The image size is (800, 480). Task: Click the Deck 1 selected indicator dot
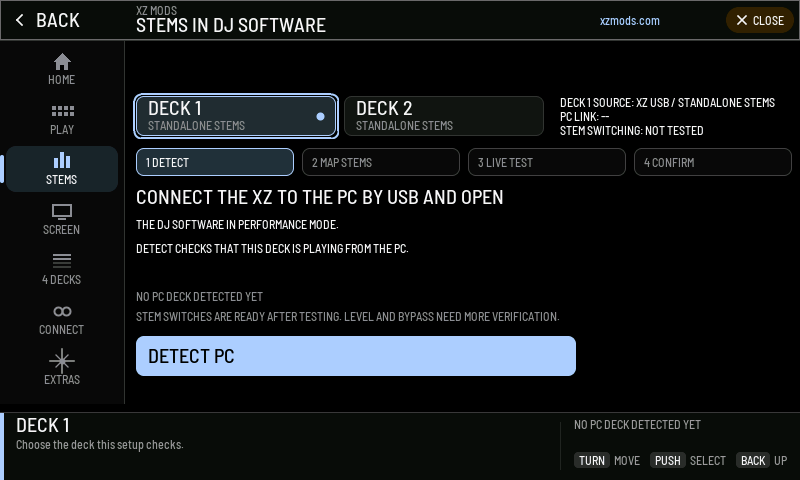tap(320, 116)
